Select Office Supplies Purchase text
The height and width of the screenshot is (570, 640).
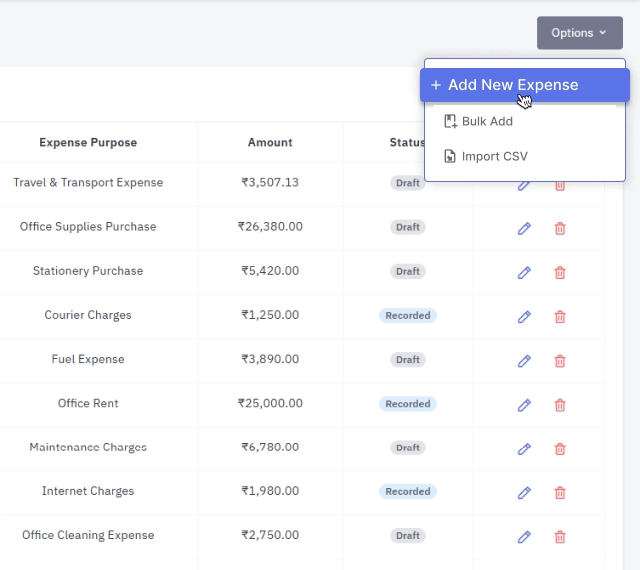[88, 227]
